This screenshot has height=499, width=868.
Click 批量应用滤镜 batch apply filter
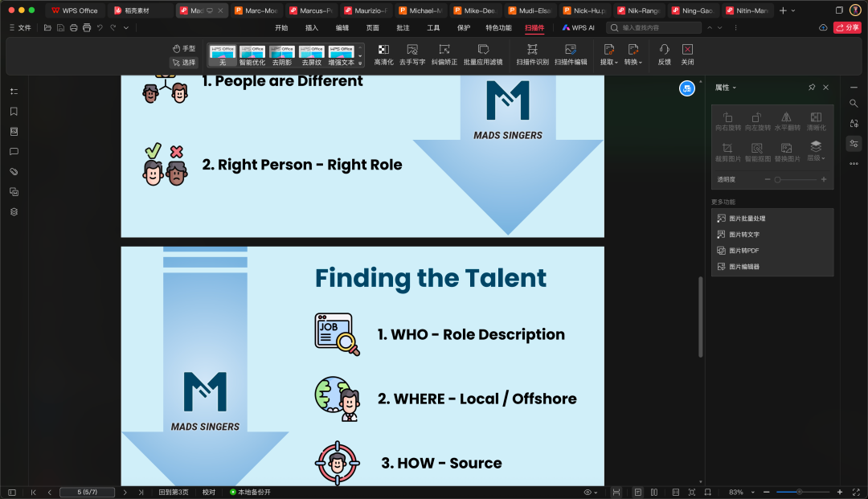click(x=483, y=55)
